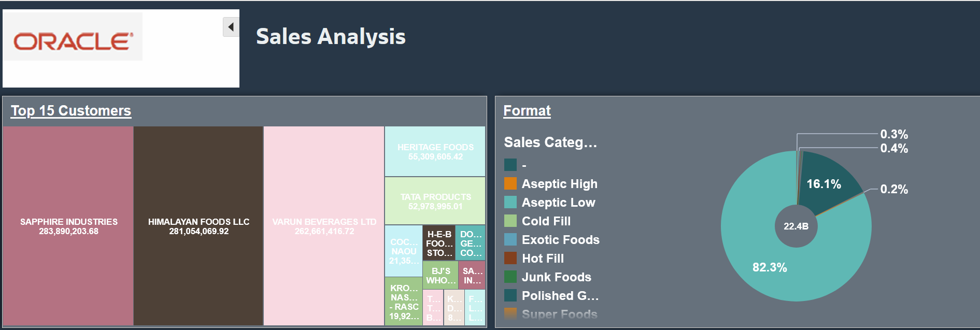Click the 0.3% pie label

[x=894, y=134]
